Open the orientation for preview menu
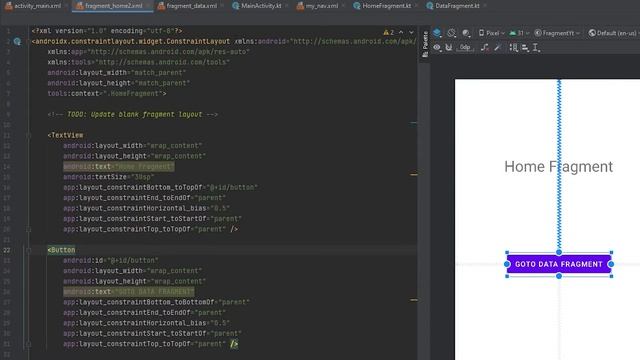This screenshot has width=640, height=360. pyautogui.click(x=451, y=33)
